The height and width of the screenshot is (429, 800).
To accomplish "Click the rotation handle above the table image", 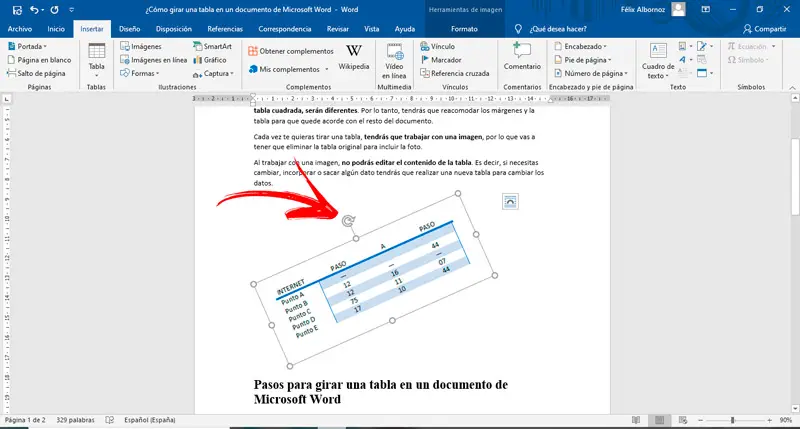I will 348,221.
